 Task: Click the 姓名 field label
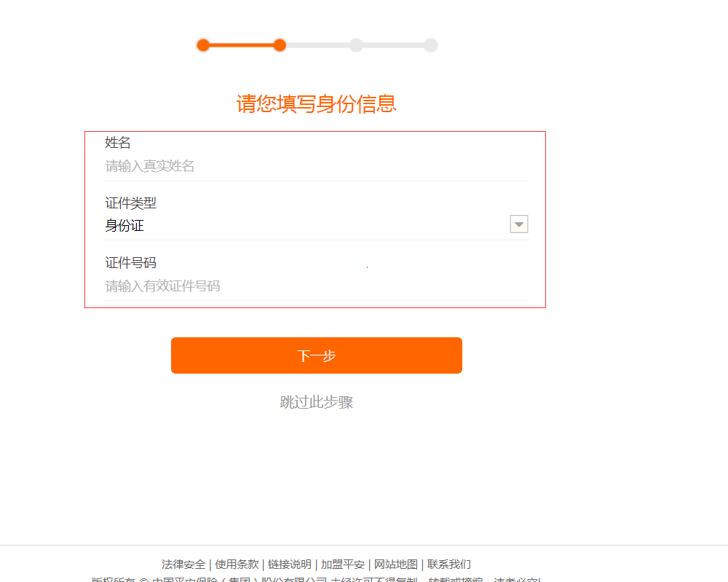(x=118, y=143)
